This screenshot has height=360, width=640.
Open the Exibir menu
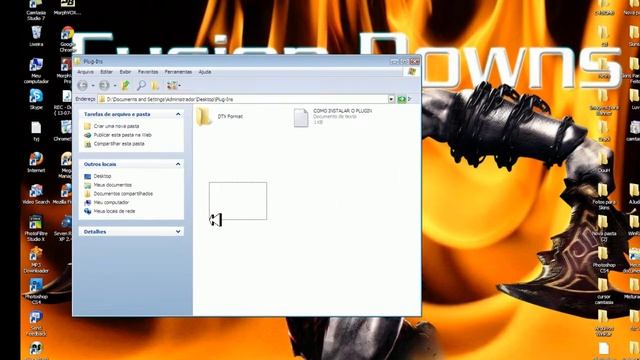[x=125, y=72]
